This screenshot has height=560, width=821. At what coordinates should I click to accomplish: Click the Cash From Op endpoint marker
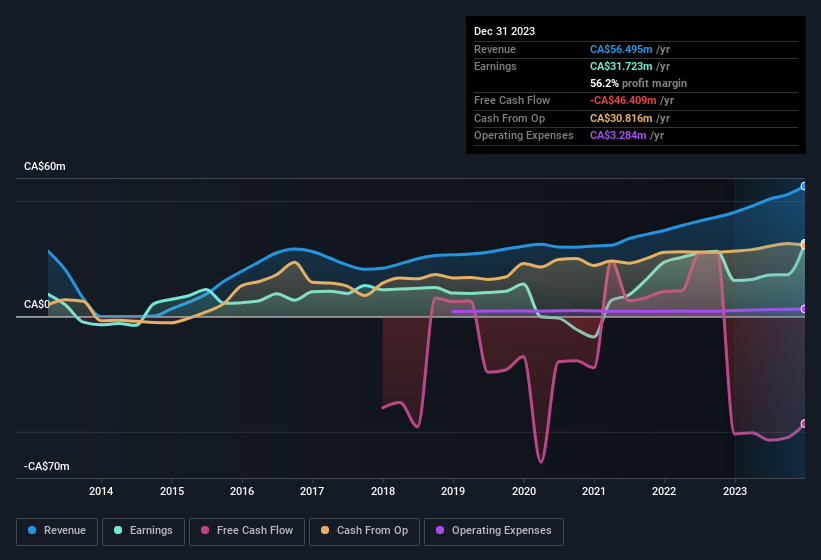[x=804, y=245]
